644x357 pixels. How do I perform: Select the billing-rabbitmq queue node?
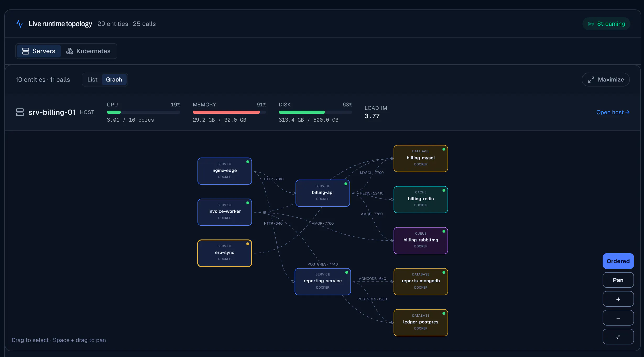(x=421, y=241)
